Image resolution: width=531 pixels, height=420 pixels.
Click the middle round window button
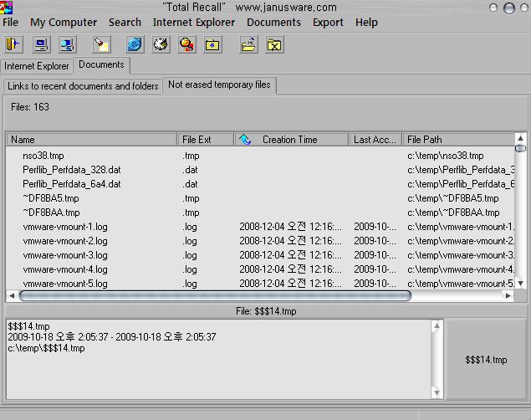point(509,8)
